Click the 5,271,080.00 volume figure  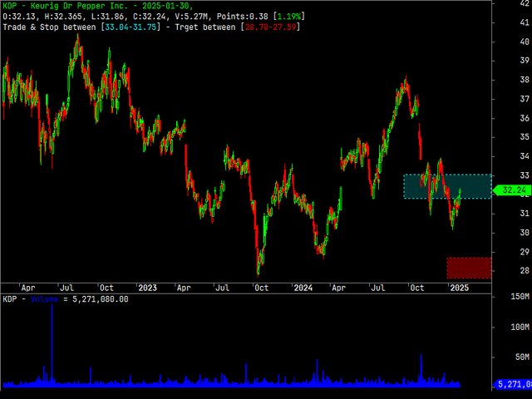(101, 299)
